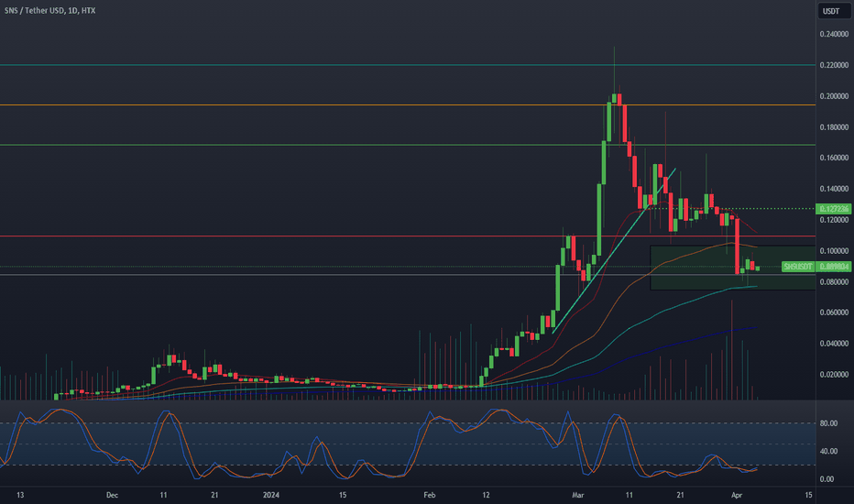The height and width of the screenshot is (504, 854).
Task: Click the Dec label on time axis
Action: click(112, 495)
